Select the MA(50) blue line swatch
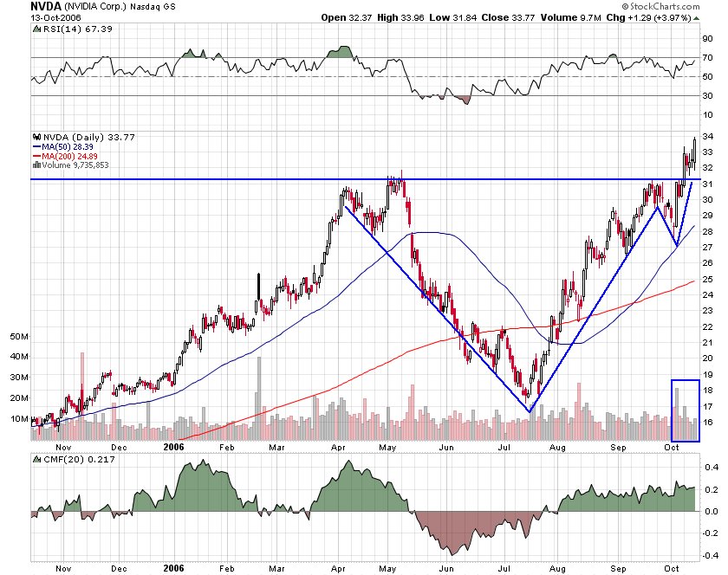Screen dimensions: 728x575 36,146
